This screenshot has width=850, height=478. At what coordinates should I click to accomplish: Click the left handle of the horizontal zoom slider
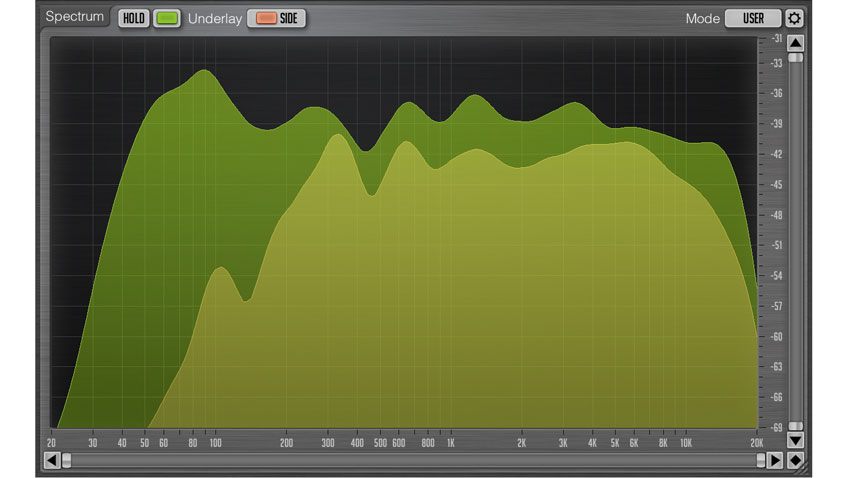coord(66,460)
